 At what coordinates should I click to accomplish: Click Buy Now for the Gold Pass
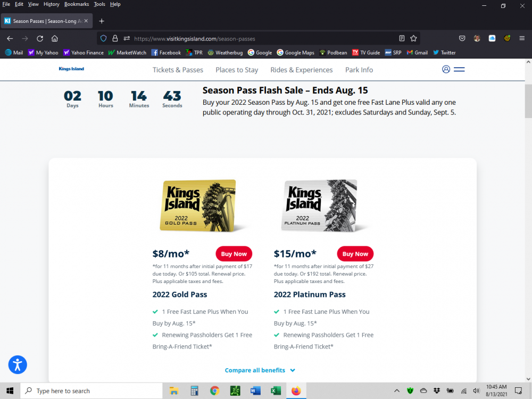(x=234, y=254)
